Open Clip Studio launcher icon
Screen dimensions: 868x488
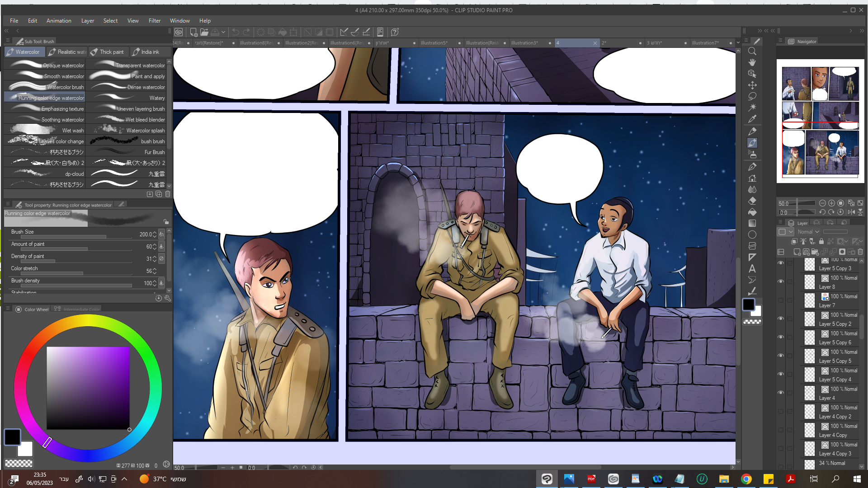(x=179, y=32)
